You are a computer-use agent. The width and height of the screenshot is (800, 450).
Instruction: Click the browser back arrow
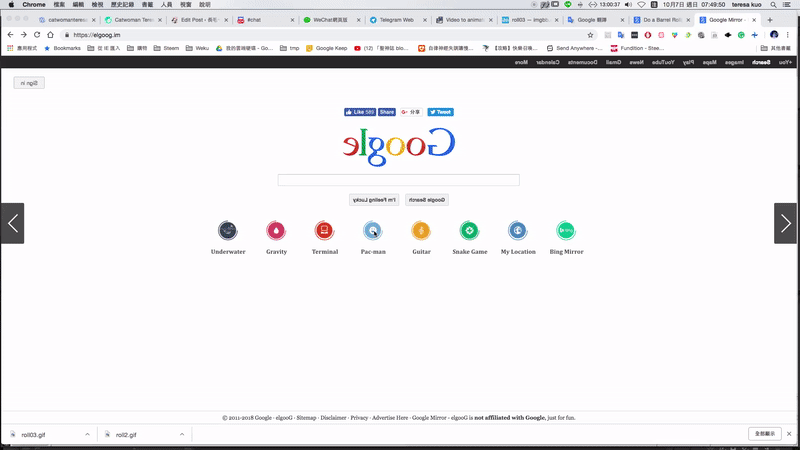[11, 35]
